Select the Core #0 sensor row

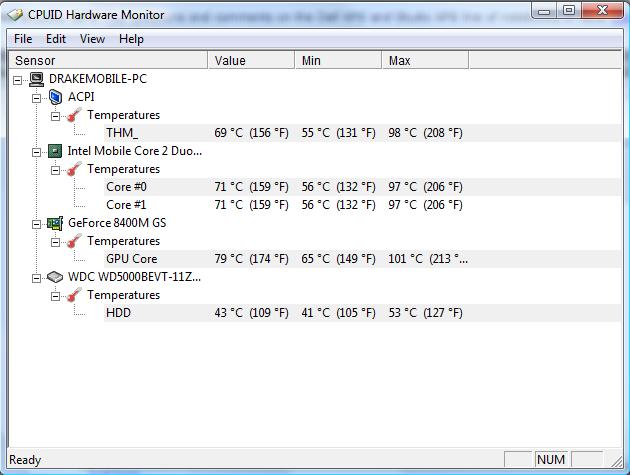click(362, 187)
